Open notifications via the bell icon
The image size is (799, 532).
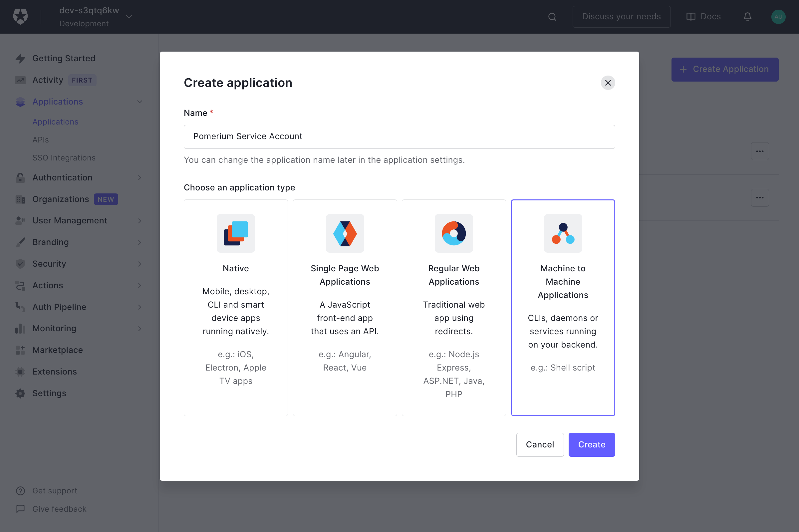747,16
